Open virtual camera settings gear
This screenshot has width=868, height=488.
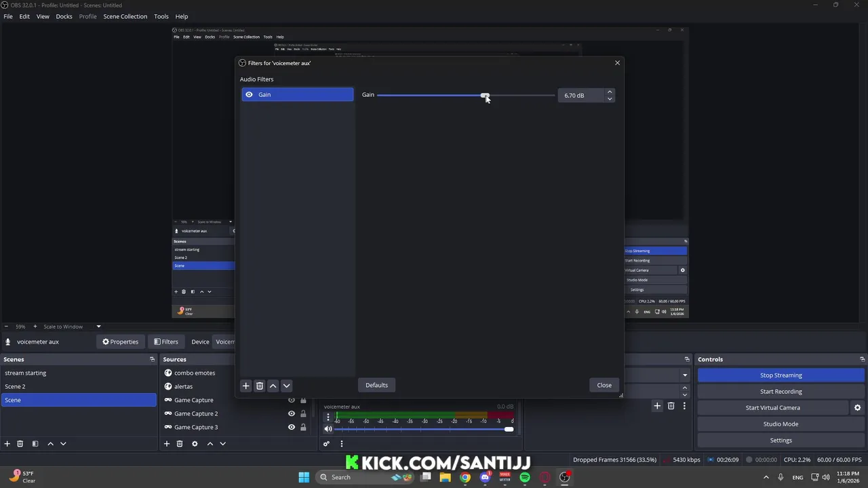pyautogui.click(x=857, y=408)
